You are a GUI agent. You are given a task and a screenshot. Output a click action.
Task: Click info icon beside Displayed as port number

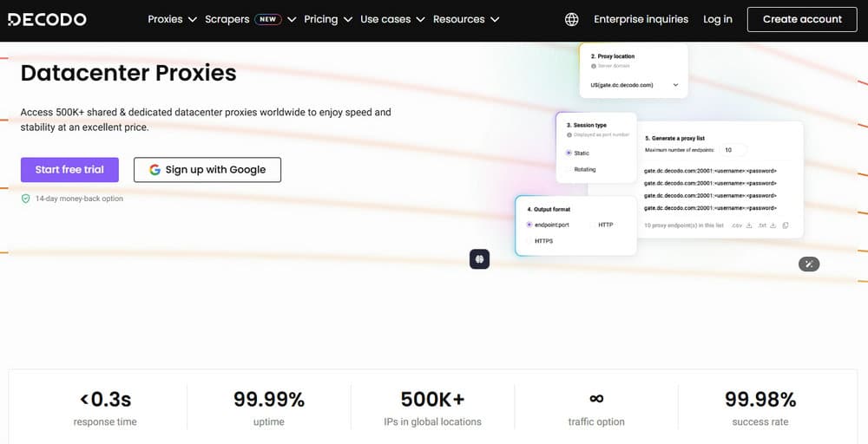tap(569, 135)
